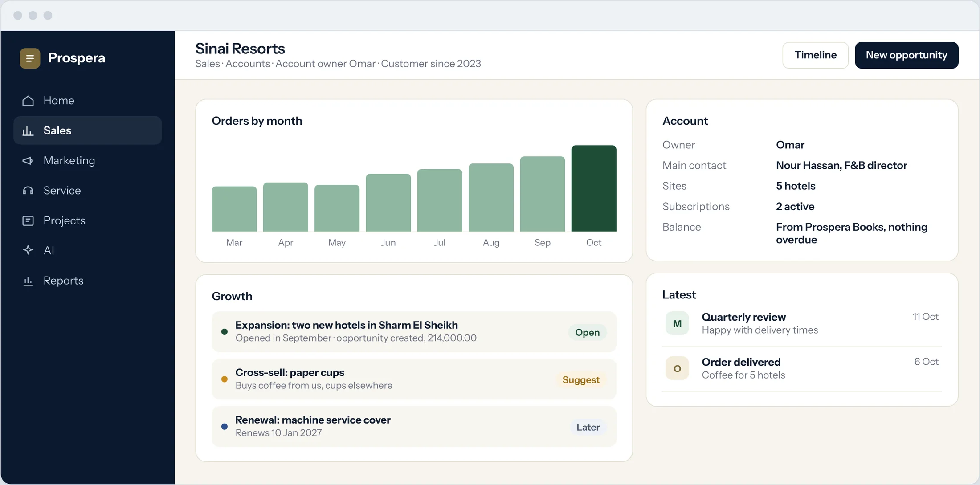
Task: Click the Sinai Resorts page title
Action: click(x=240, y=49)
